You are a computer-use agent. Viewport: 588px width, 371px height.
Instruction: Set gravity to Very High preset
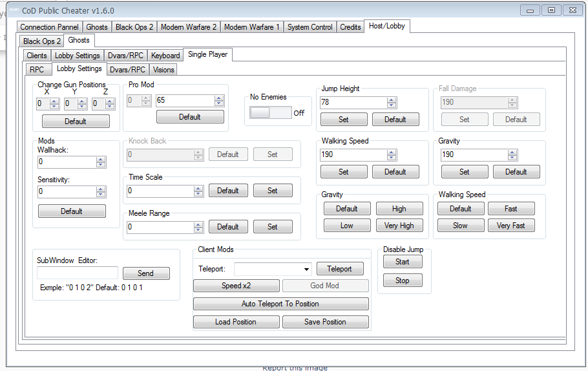[x=399, y=226]
